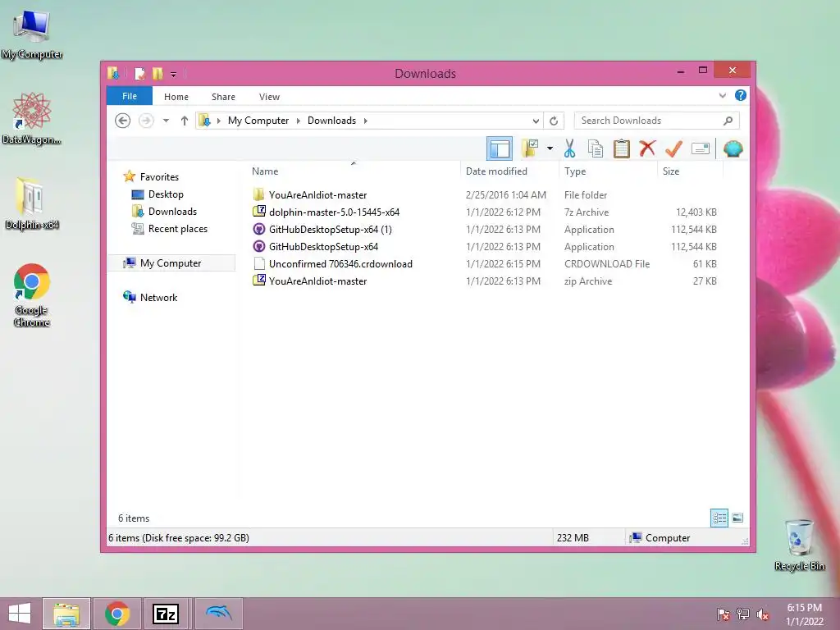The image size is (840, 630).
Task: Click the envelope email icon in toolbar
Action: coord(701,148)
